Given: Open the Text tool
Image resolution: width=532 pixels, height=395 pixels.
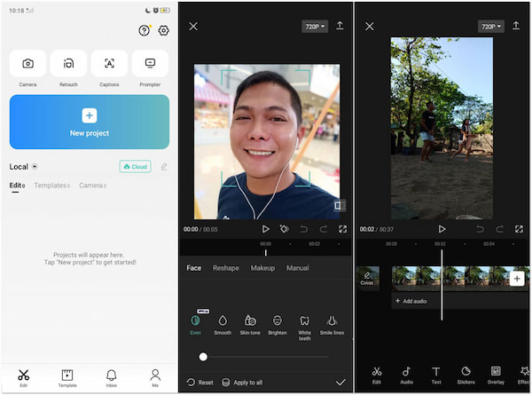Looking at the screenshot, I should (x=436, y=375).
